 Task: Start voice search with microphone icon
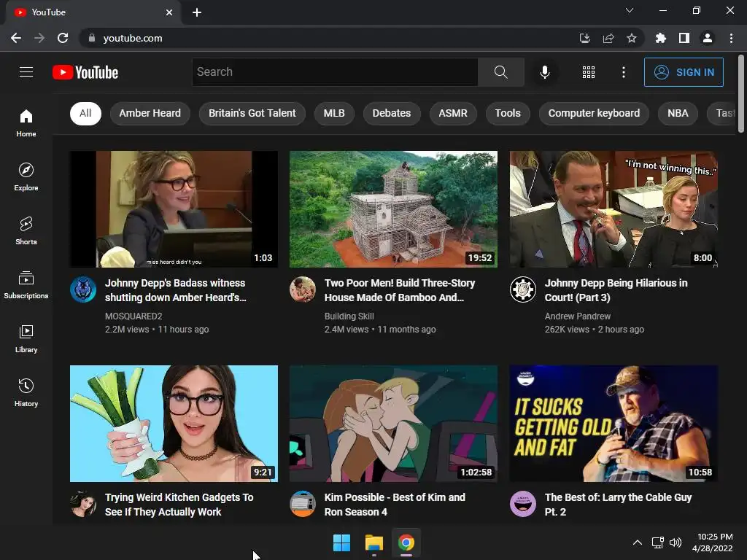[544, 72]
